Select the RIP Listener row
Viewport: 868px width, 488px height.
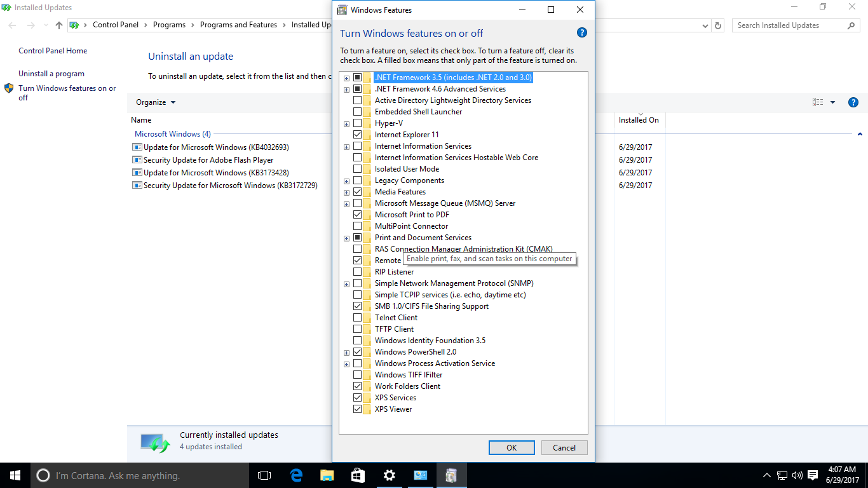(394, 272)
